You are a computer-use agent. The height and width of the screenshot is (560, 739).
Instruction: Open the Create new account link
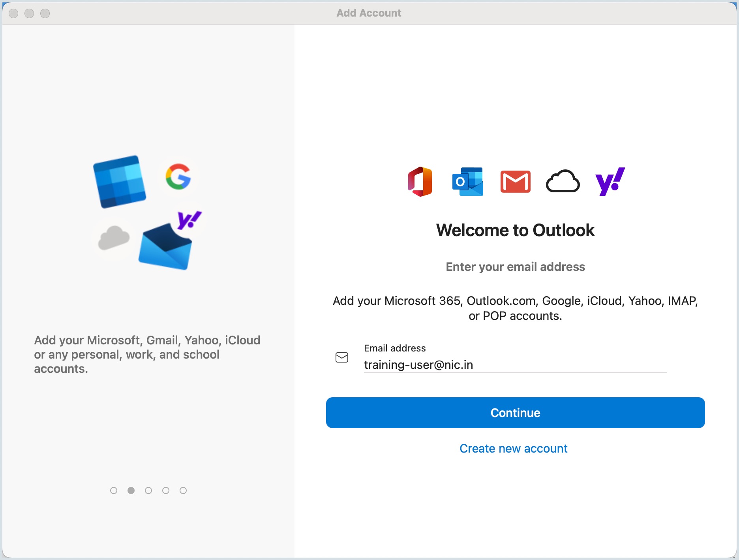(x=514, y=449)
